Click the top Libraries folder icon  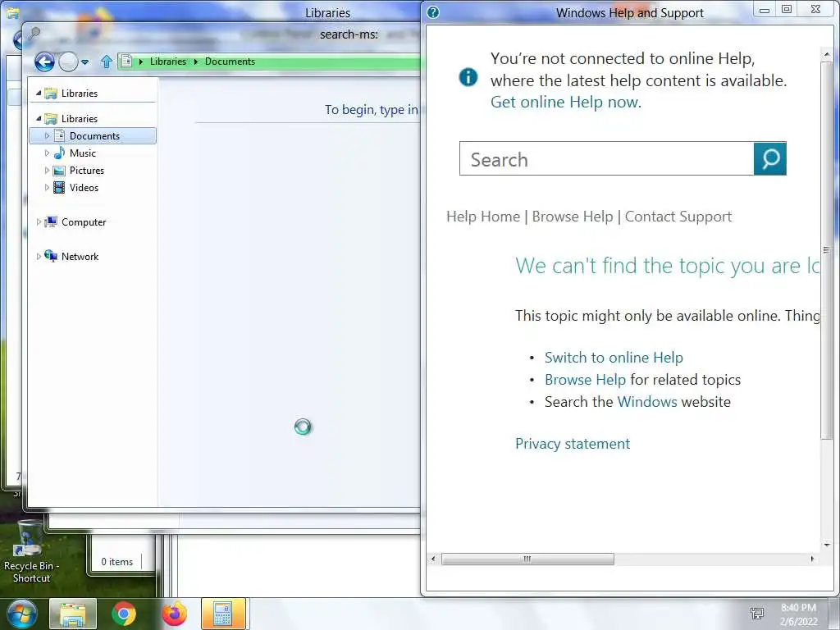pyautogui.click(x=51, y=94)
